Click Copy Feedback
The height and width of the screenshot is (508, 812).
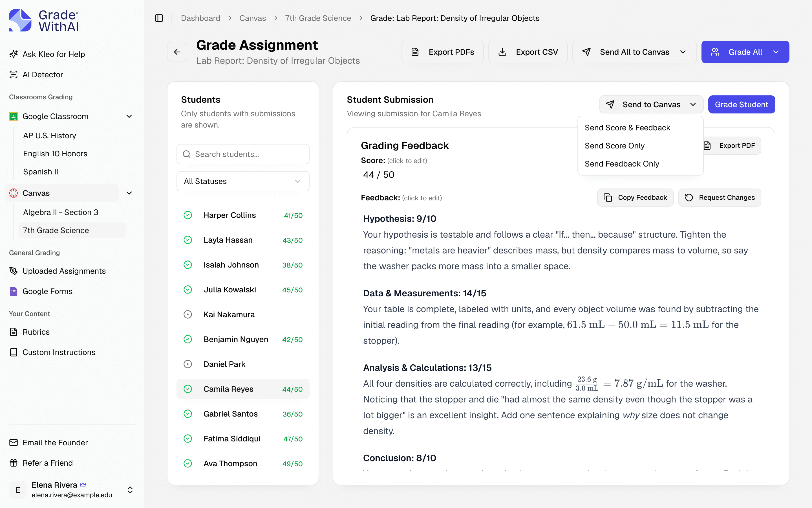tap(635, 198)
